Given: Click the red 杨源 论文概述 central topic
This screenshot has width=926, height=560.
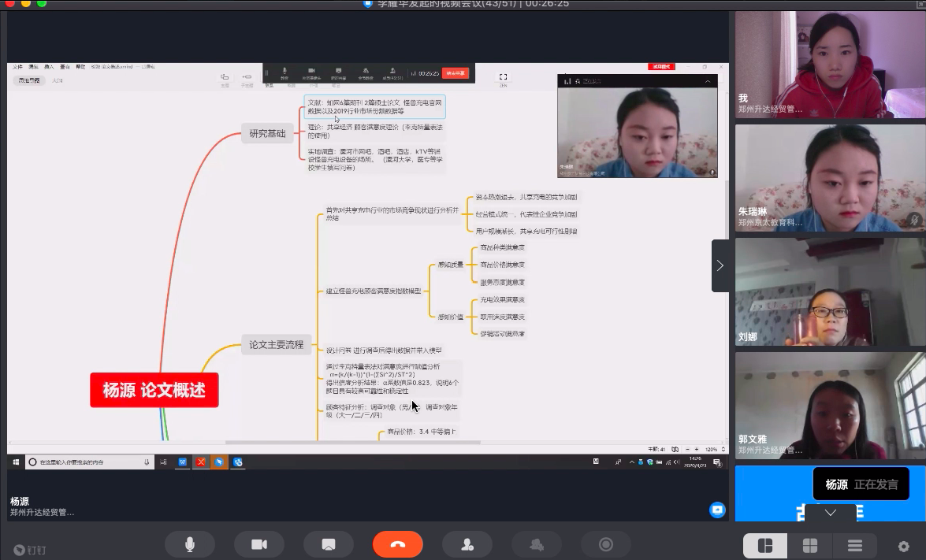Looking at the screenshot, I should point(154,390).
